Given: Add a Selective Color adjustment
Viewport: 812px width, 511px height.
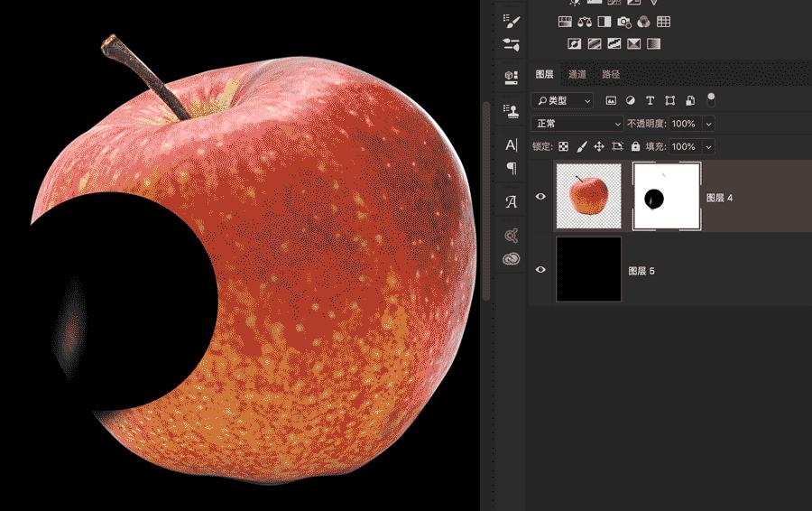Looking at the screenshot, I should 634,43.
